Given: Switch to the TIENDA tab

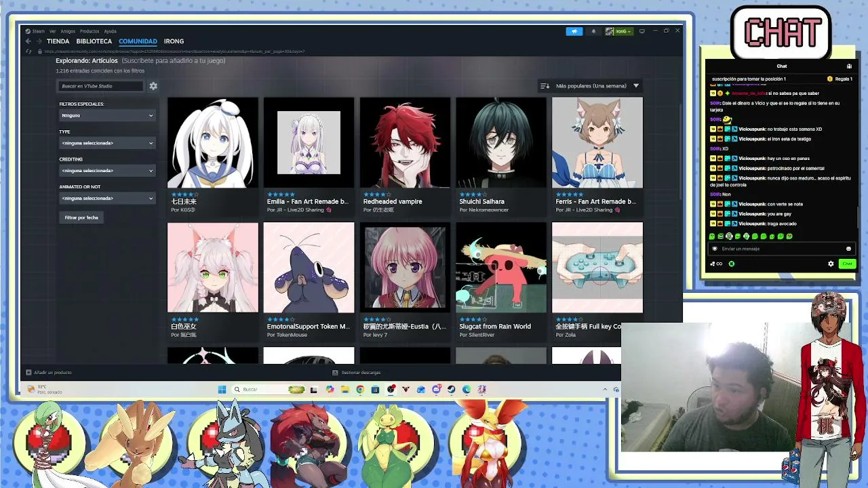Looking at the screenshot, I should 58,41.
